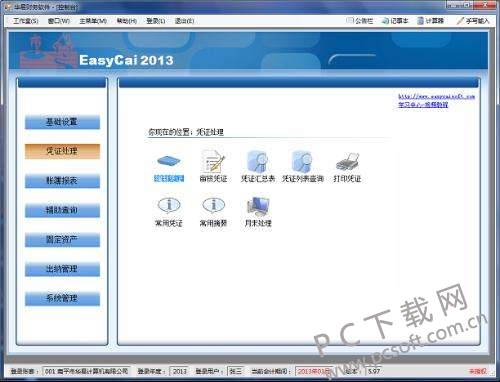The image size is (500, 382).
Task: Select 帐簿报表 sidebar button
Action: (62, 181)
